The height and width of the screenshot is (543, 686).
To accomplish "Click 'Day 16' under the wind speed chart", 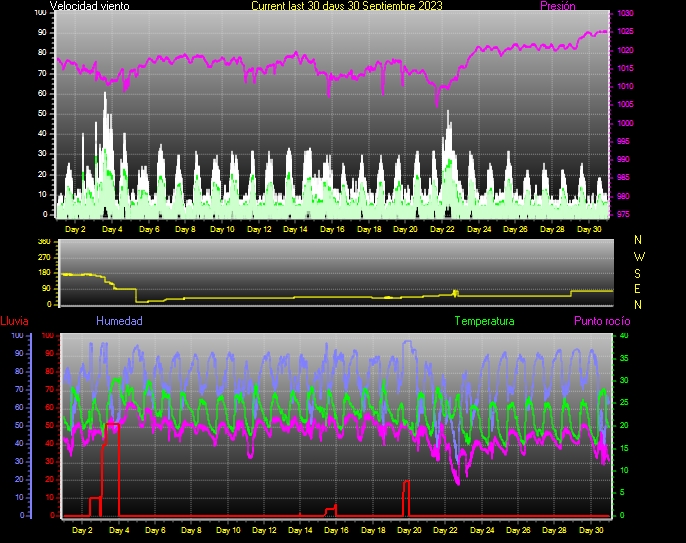I will coord(332,229).
